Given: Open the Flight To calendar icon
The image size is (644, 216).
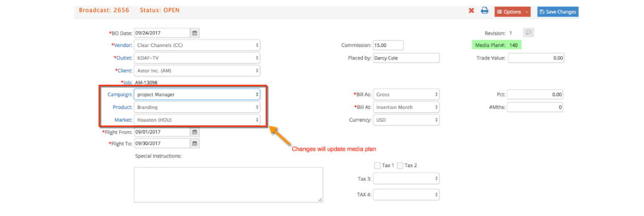Looking at the screenshot, I should [195, 144].
